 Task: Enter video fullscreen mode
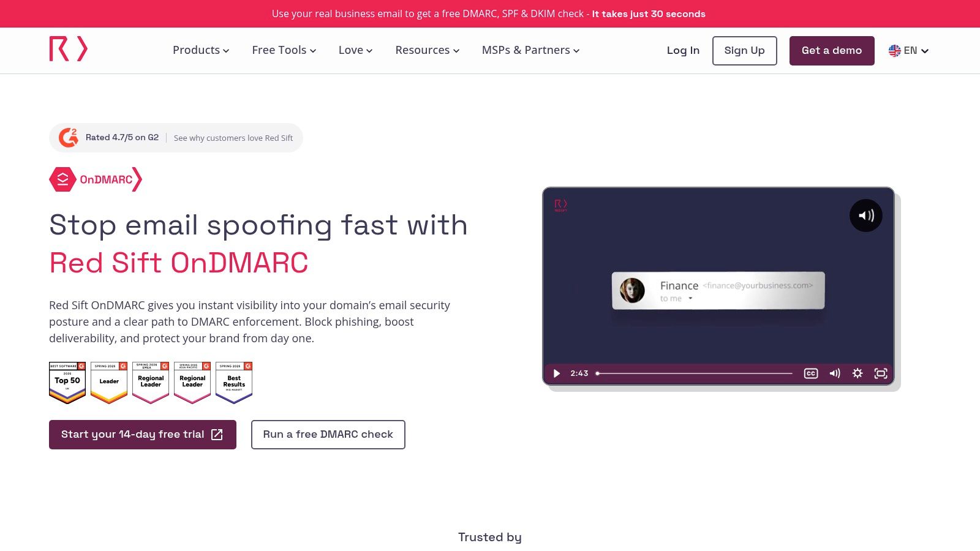tap(880, 373)
